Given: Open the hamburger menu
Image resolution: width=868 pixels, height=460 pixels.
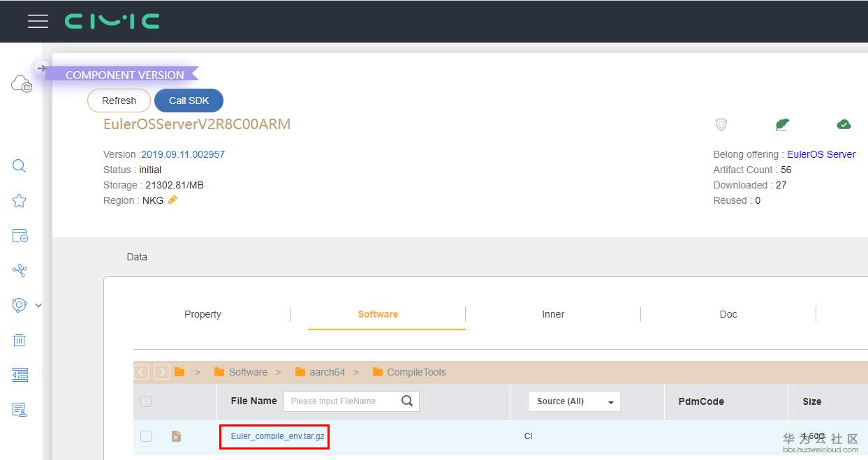Looking at the screenshot, I should pos(38,21).
